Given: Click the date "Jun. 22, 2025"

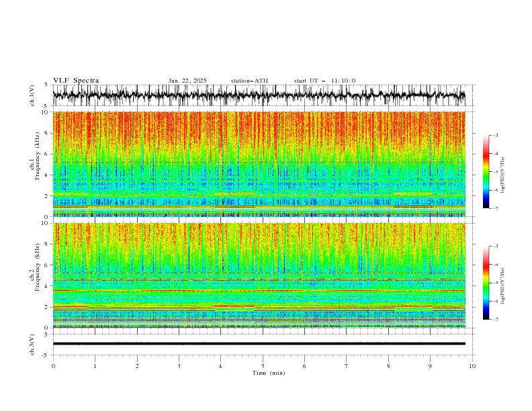Looking at the screenshot, I should [187, 81].
